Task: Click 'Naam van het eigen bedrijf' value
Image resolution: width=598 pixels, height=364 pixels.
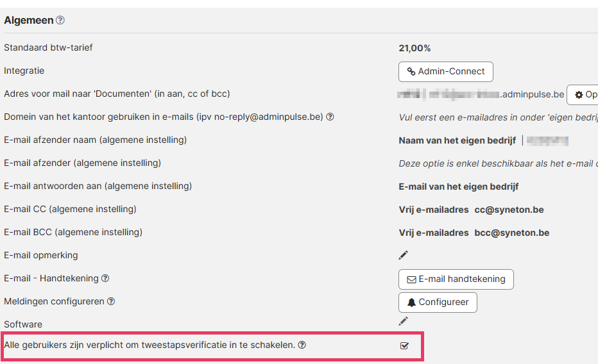Action: click(x=457, y=140)
